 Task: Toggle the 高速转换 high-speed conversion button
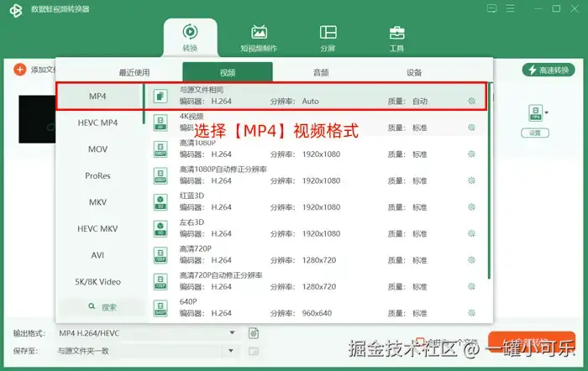pyautogui.click(x=549, y=70)
